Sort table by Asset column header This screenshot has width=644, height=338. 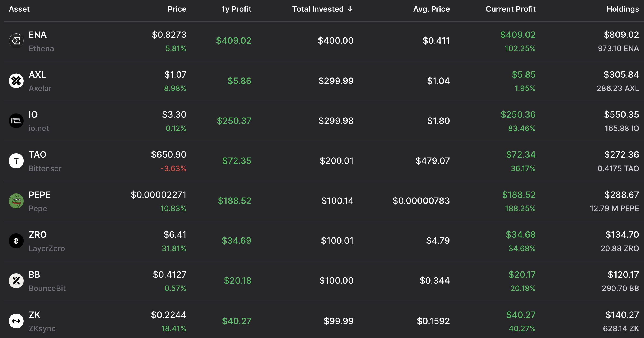[19, 9]
